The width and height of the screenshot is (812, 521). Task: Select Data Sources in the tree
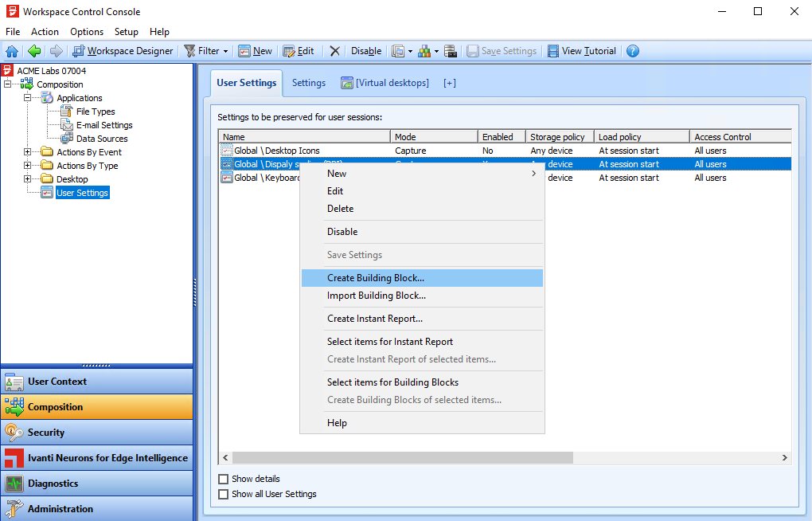[102, 139]
